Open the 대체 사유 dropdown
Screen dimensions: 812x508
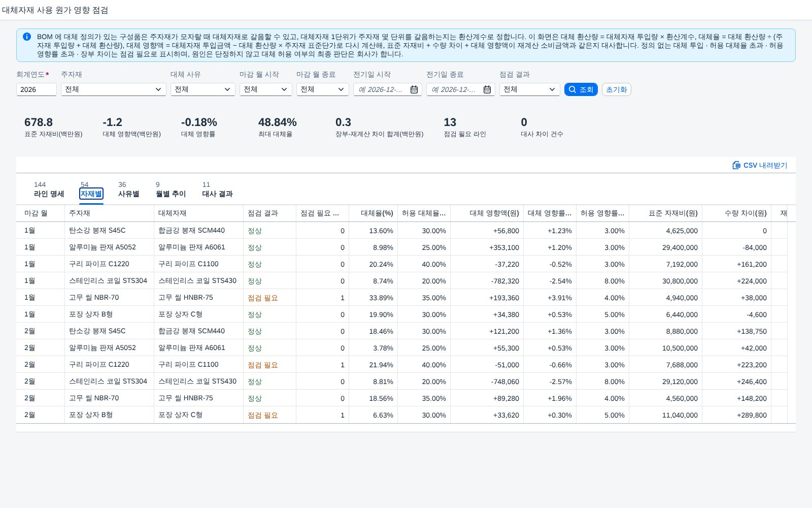point(227,89)
